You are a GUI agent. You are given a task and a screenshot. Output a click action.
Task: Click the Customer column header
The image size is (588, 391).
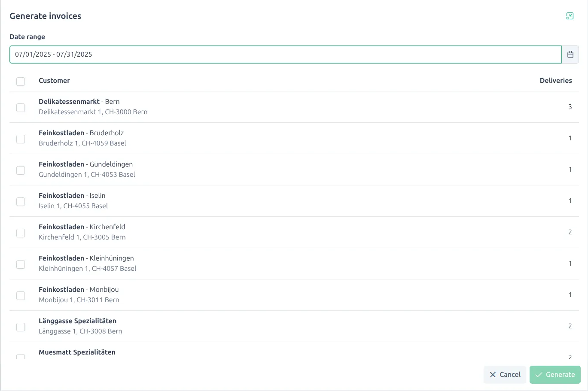[54, 80]
